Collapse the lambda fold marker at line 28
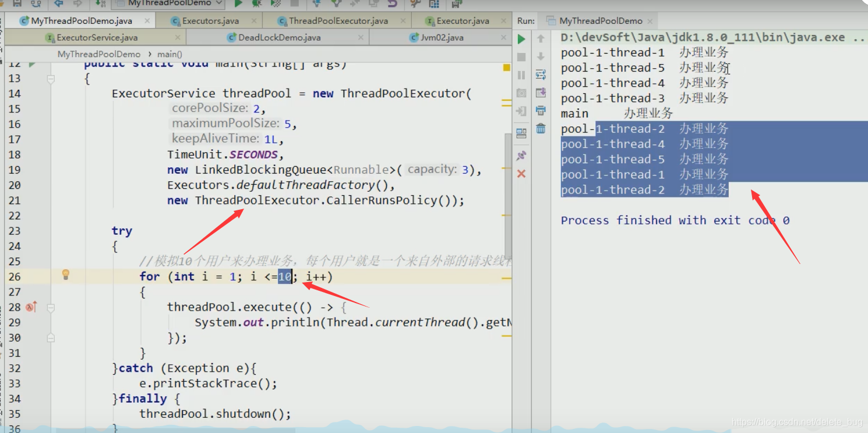Image resolution: width=868 pixels, height=433 pixels. click(51, 307)
